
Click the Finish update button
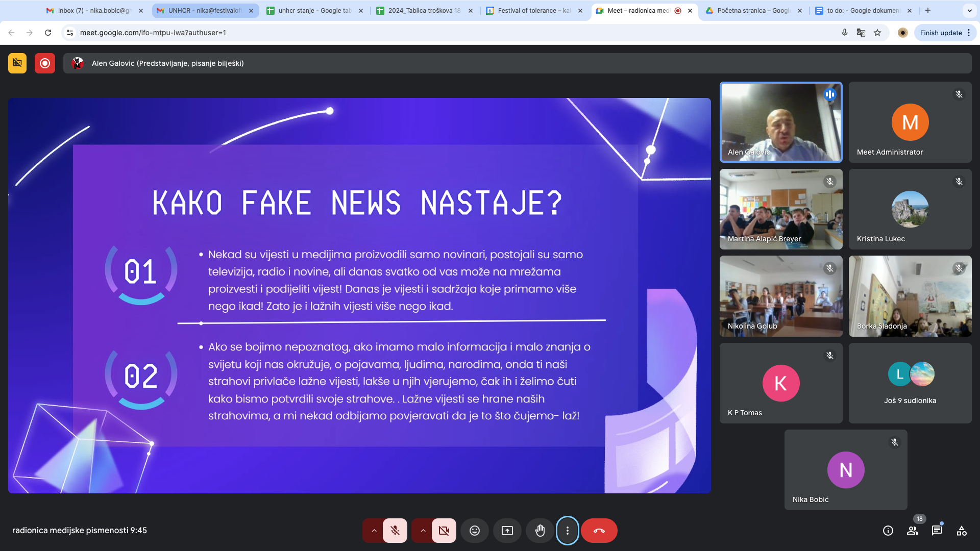click(940, 33)
